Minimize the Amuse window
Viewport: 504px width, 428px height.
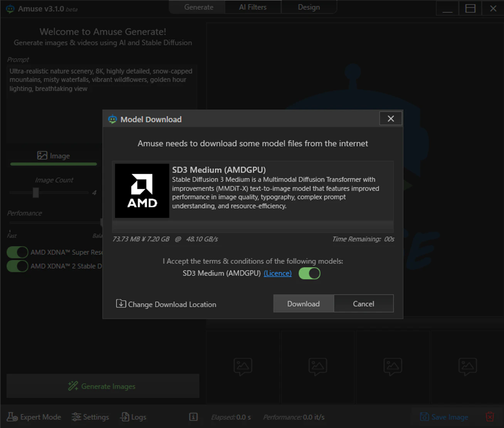[447, 8]
